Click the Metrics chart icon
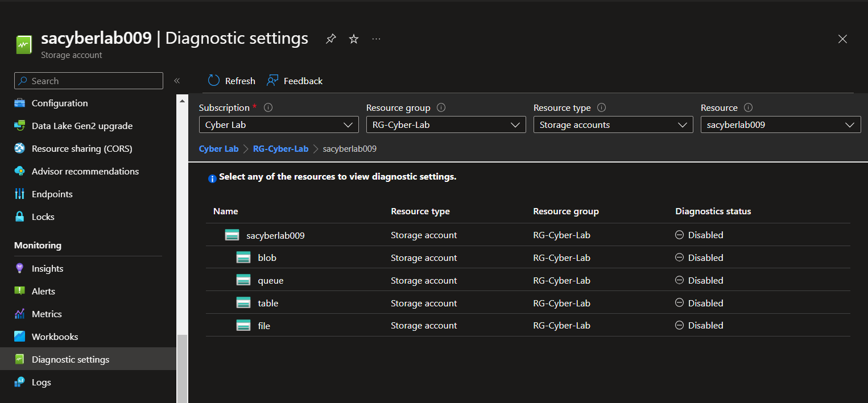Viewport: 868px width, 403px height. 20,314
